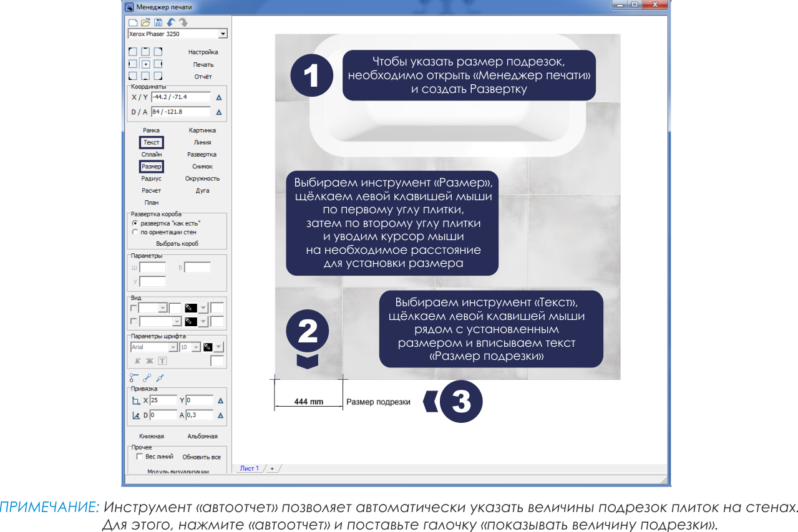
Task: Choose the Размер tool
Action: 151,167
